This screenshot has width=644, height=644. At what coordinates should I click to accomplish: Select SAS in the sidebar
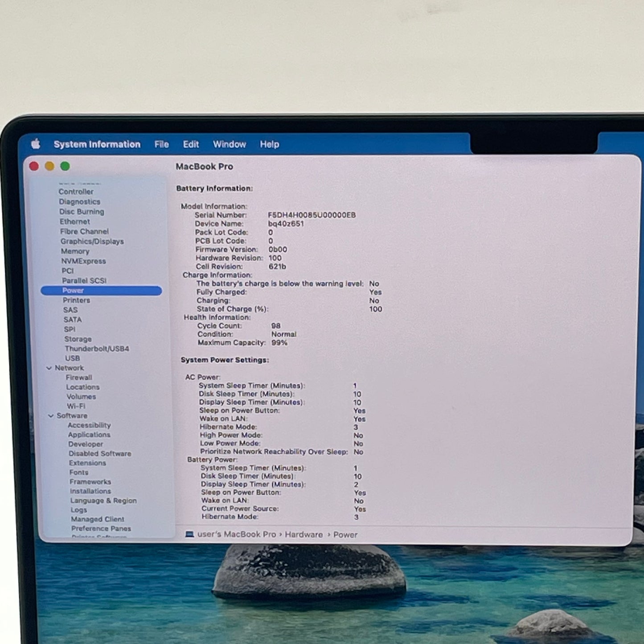(70, 310)
